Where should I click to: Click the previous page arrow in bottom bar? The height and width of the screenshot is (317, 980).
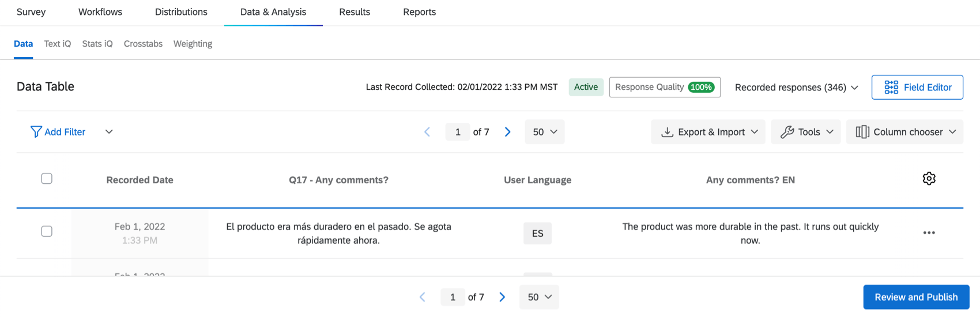click(x=423, y=297)
